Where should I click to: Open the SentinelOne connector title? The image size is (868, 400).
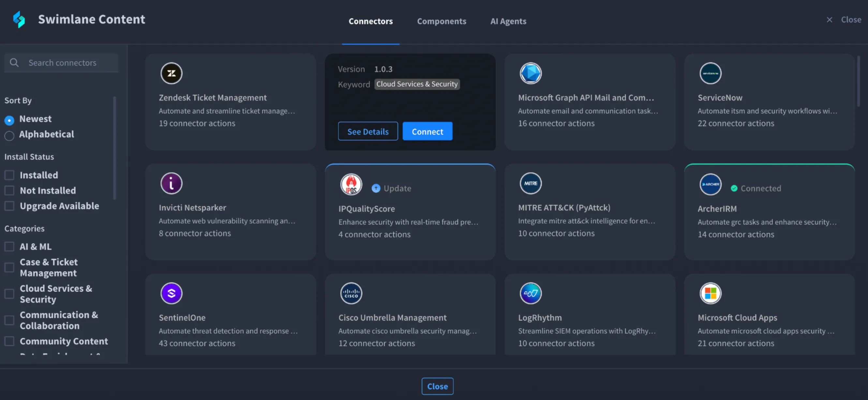tap(182, 318)
